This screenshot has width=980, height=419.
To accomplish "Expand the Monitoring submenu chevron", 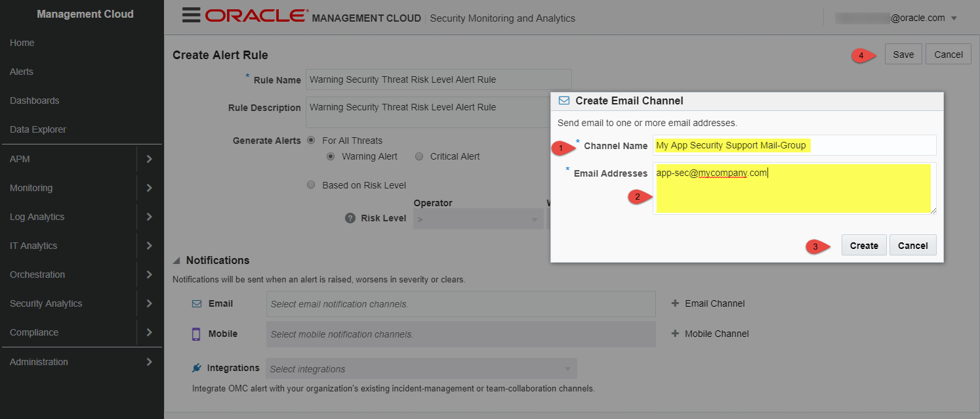I will 150,188.
